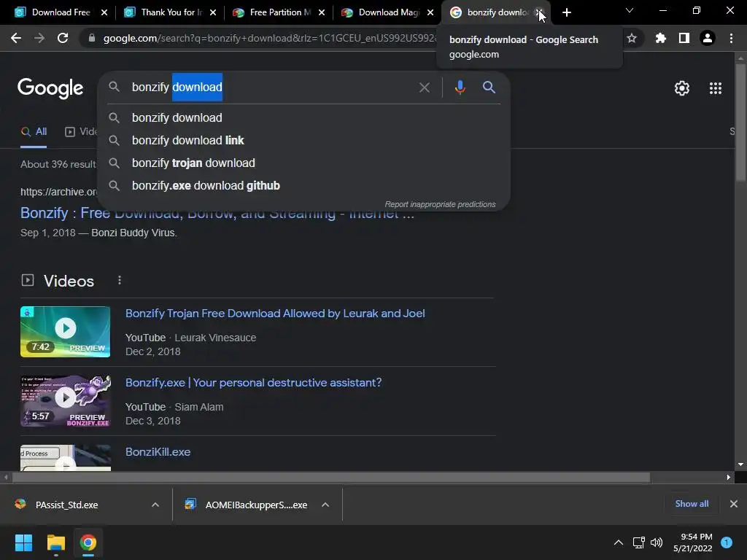This screenshot has height=560, width=747.
Task: Show hidden system tray icons
Action: click(x=619, y=542)
